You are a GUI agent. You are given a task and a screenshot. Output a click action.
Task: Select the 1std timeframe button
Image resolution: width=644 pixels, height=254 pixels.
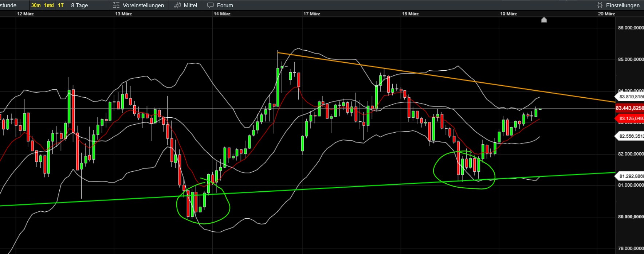point(49,5)
